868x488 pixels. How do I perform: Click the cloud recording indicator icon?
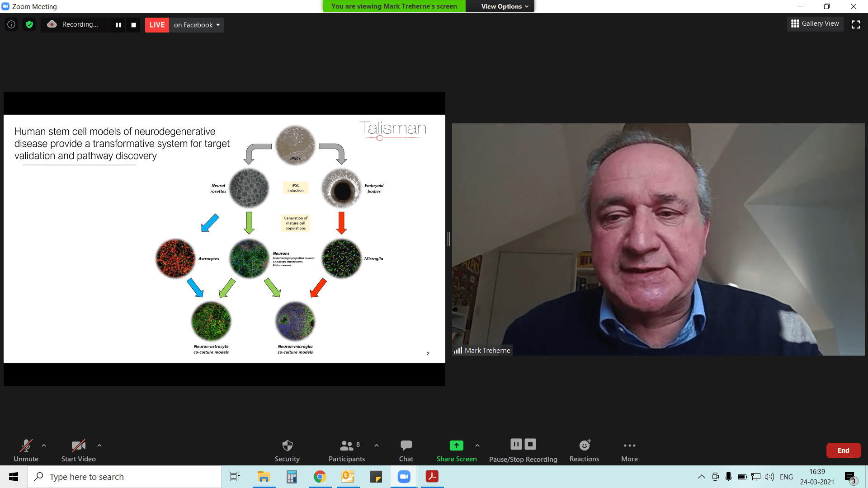click(x=52, y=24)
